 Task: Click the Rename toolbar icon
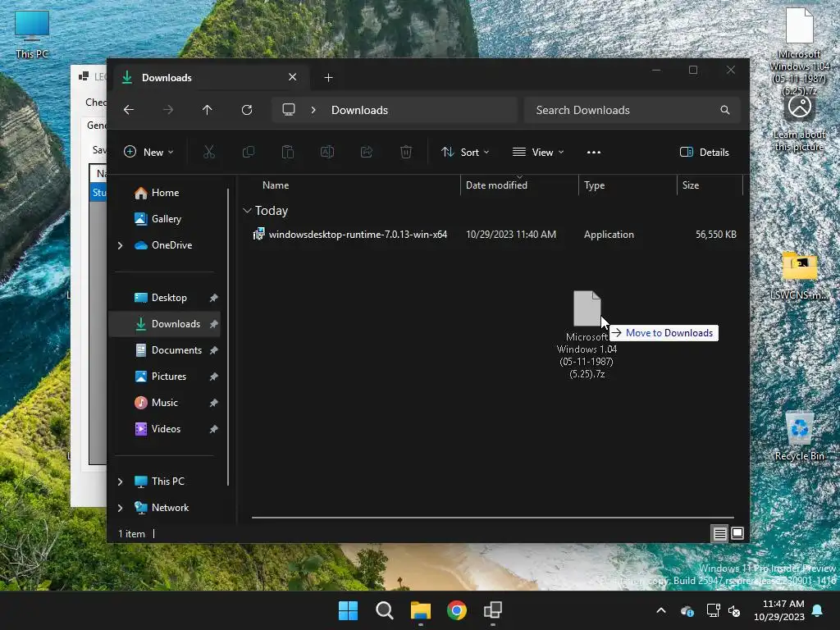[x=326, y=152]
